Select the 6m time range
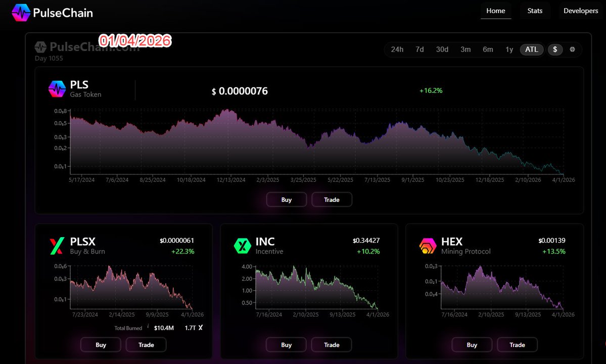This screenshot has width=606, height=364. (x=488, y=49)
